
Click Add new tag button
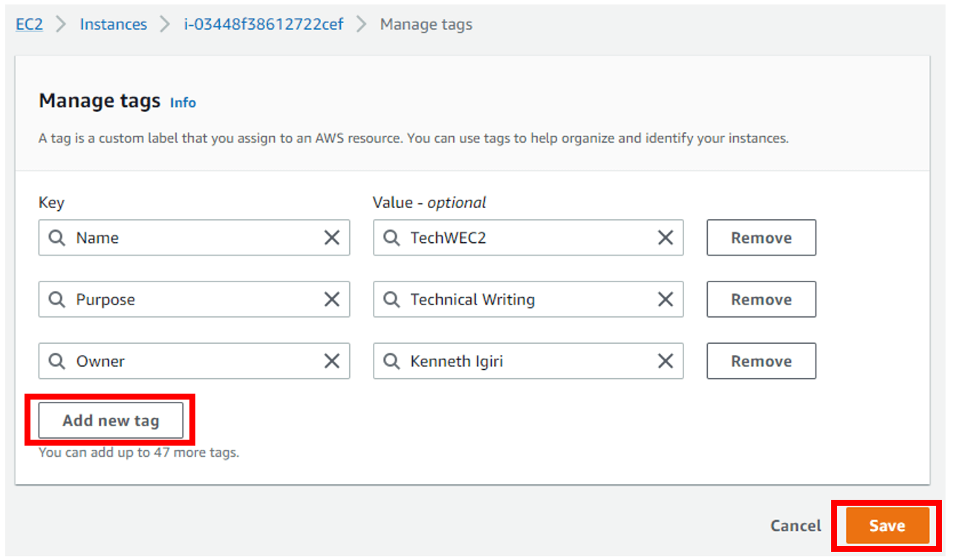111,420
